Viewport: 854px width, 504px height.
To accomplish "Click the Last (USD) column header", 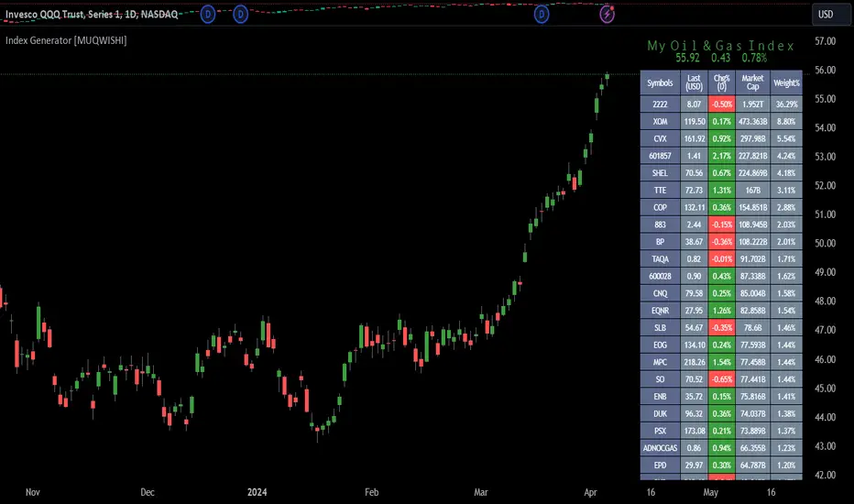I will (x=694, y=82).
